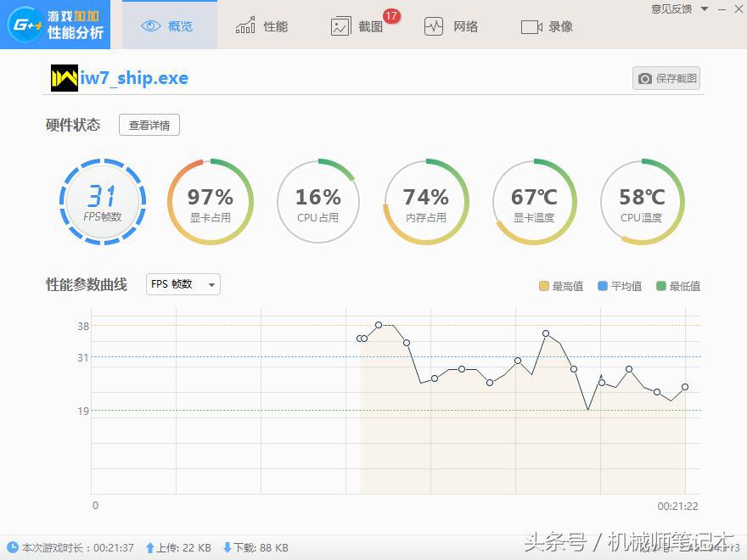Select the 性能 performance monitoring icon
The width and height of the screenshot is (747, 560).
[244, 25]
